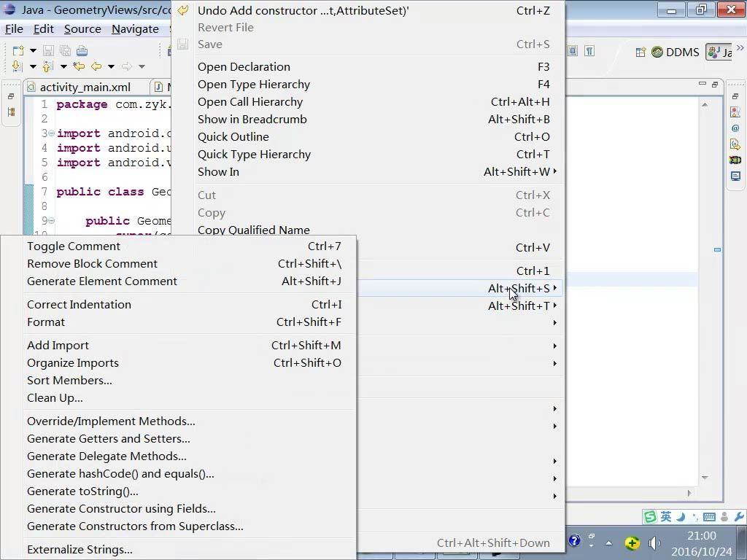Choose Toggle Comment in Source submenu
747x560 pixels.
179,246
